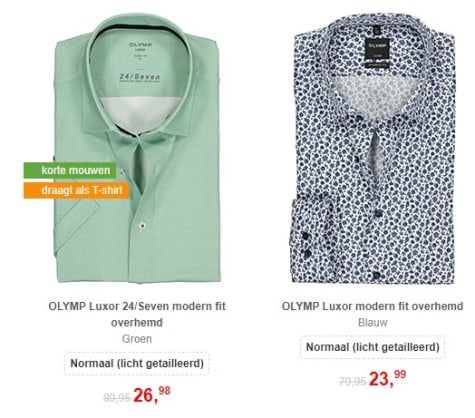The image size is (475, 418).
Task: Click 'Normaal (licht getailleerd)' fit box under blue shirt
Action: pyautogui.click(x=373, y=347)
